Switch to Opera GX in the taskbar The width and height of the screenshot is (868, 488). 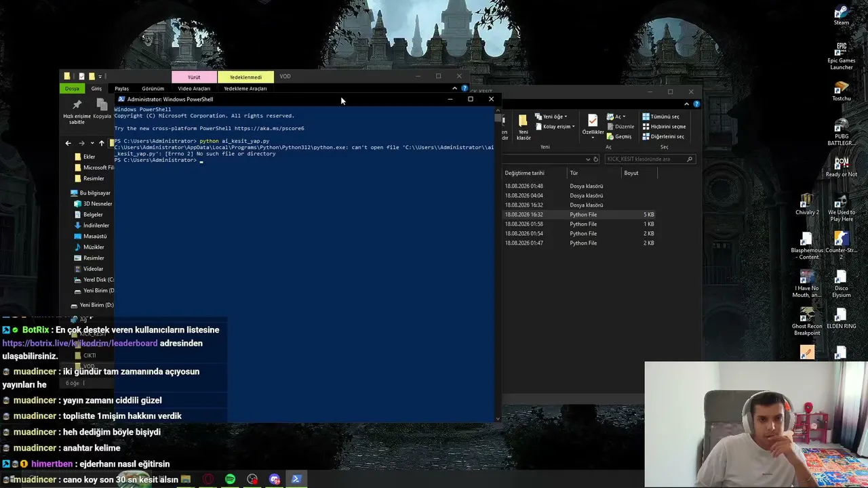[208, 479]
